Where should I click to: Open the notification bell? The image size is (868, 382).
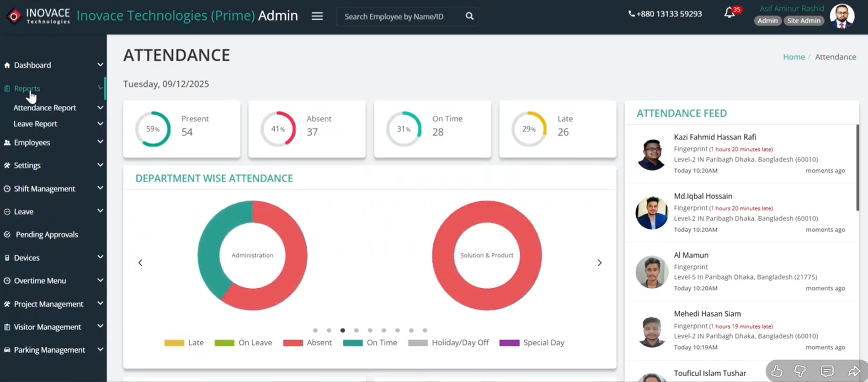(x=730, y=13)
